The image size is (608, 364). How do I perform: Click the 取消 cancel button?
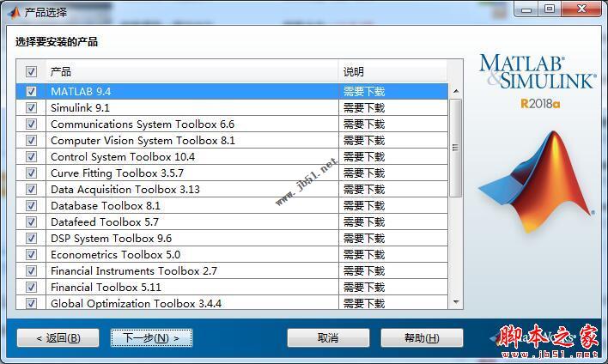click(x=328, y=338)
